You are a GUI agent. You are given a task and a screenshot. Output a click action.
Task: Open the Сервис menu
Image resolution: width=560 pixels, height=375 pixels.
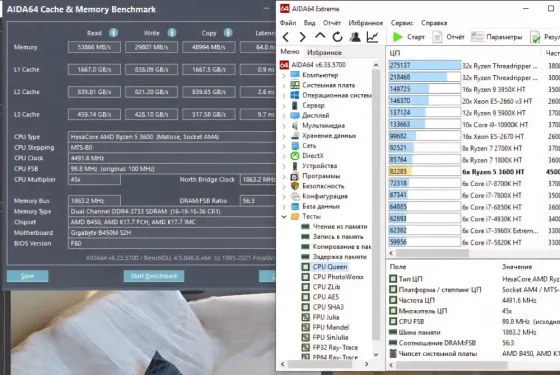click(402, 23)
